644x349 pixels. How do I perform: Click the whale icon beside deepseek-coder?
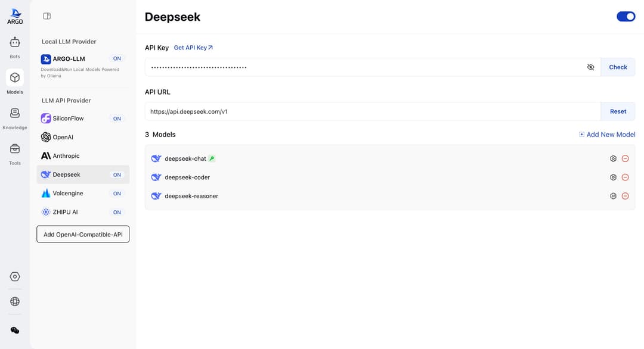156,177
